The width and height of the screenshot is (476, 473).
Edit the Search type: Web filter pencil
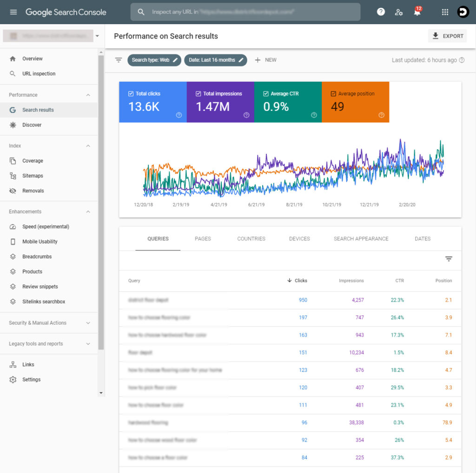pyautogui.click(x=175, y=60)
